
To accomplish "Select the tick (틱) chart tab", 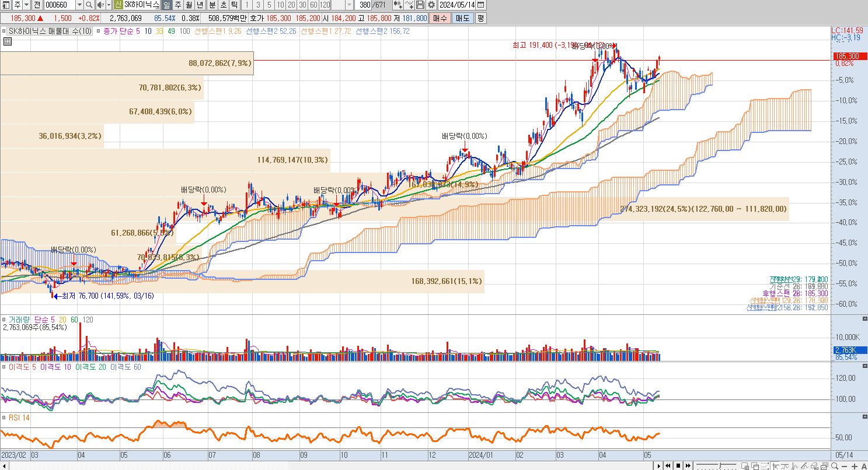I will pyautogui.click(x=233, y=5).
